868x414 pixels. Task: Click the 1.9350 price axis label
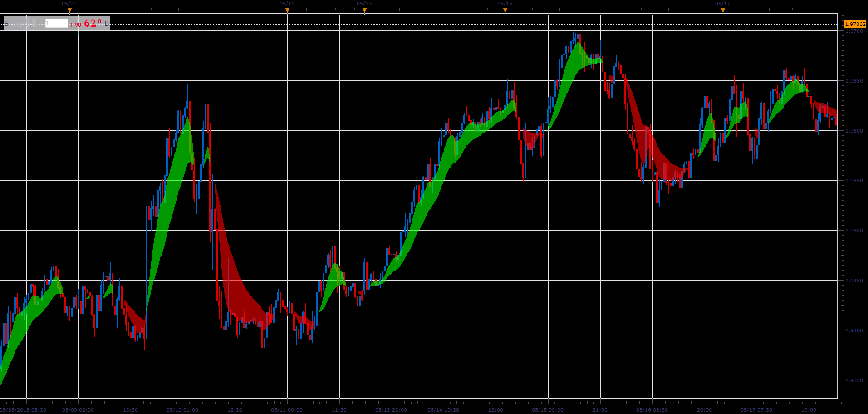pos(854,380)
